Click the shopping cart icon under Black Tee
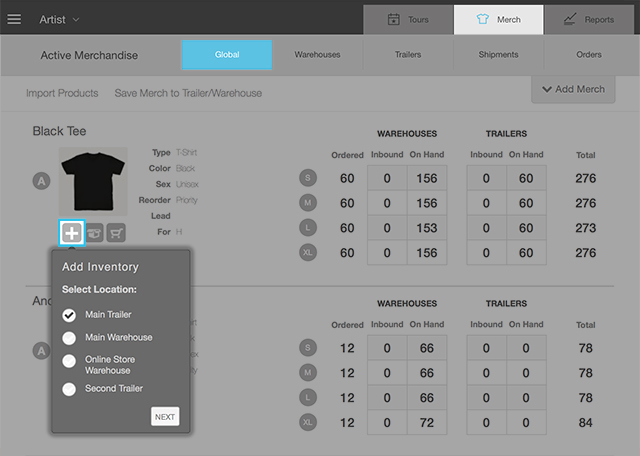Screen dimensions: 640x456 (116, 232)
